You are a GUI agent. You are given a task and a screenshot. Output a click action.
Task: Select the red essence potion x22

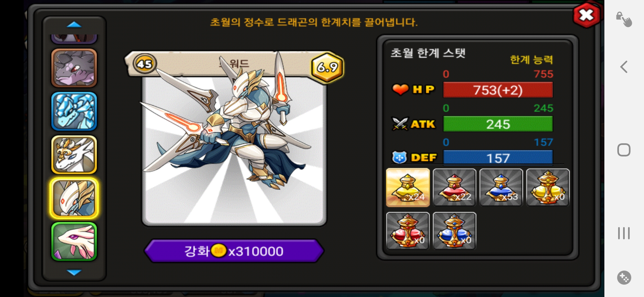(x=454, y=188)
